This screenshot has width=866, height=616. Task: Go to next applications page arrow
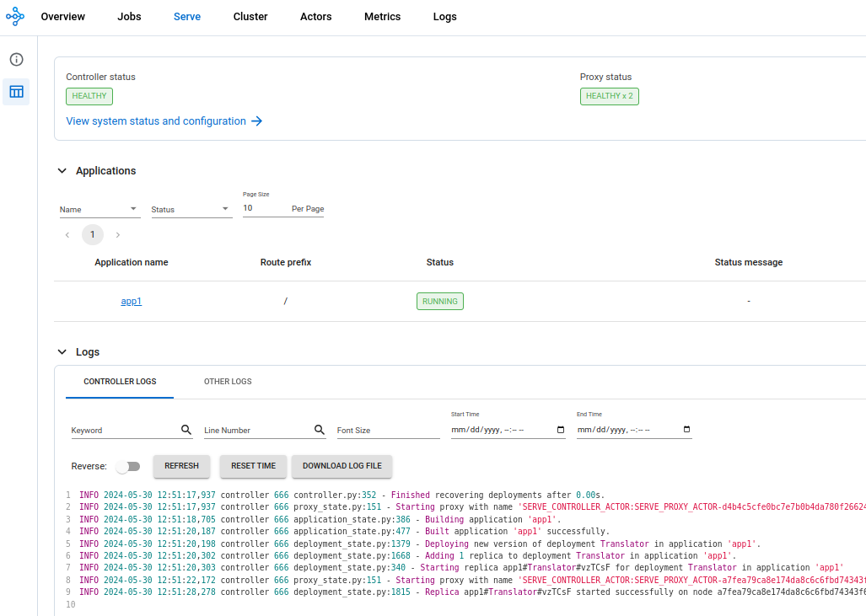point(118,235)
